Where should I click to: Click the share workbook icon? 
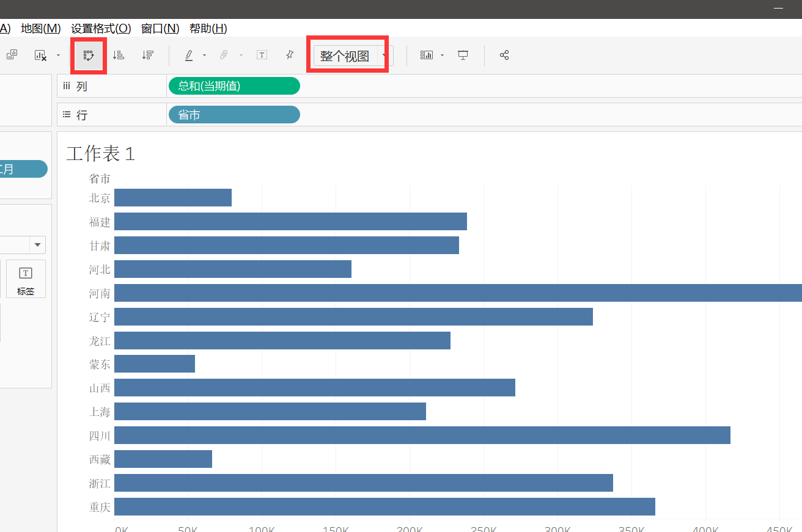coord(504,55)
